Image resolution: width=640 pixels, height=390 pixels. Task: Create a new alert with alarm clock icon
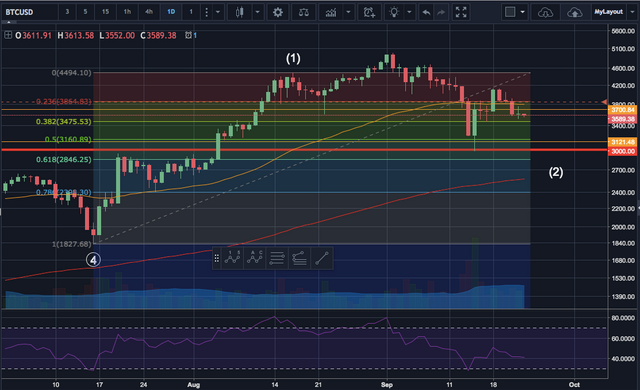click(x=369, y=12)
